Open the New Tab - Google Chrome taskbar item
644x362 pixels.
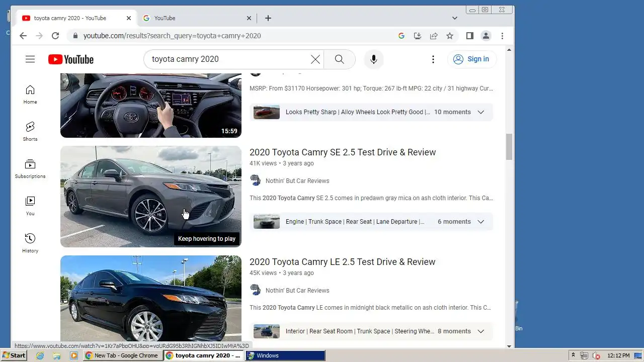pos(122,355)
